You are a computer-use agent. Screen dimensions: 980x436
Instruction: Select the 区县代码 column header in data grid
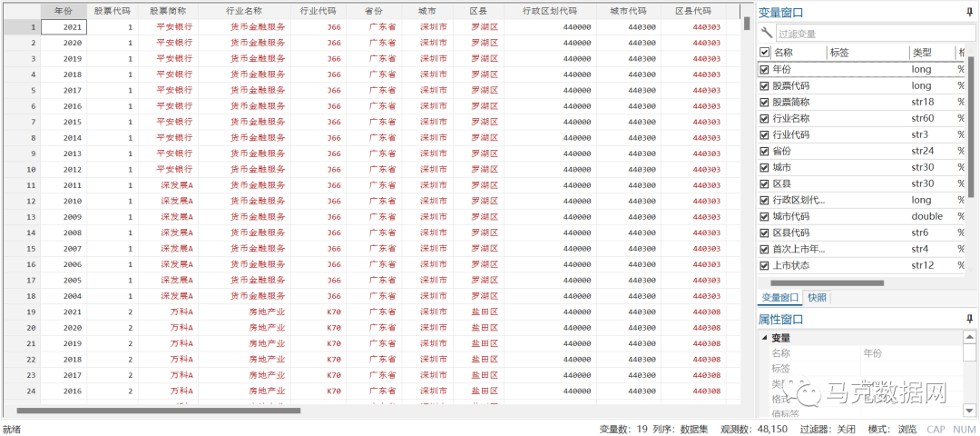(693, 11)
